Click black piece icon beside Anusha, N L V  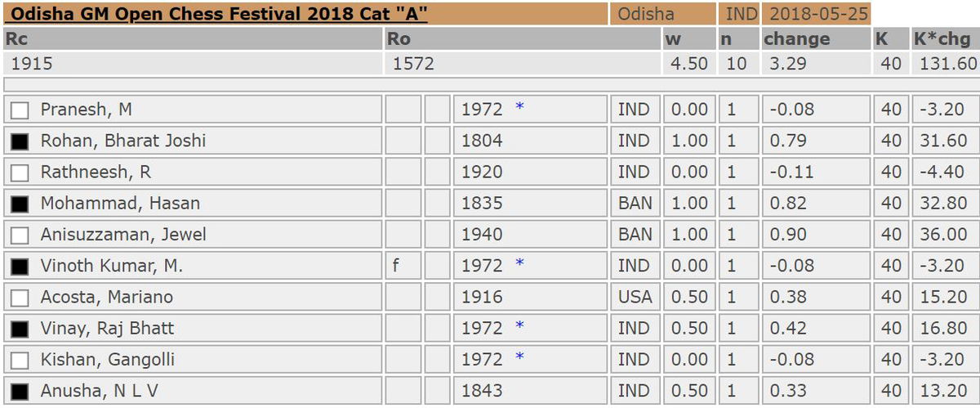20,392
